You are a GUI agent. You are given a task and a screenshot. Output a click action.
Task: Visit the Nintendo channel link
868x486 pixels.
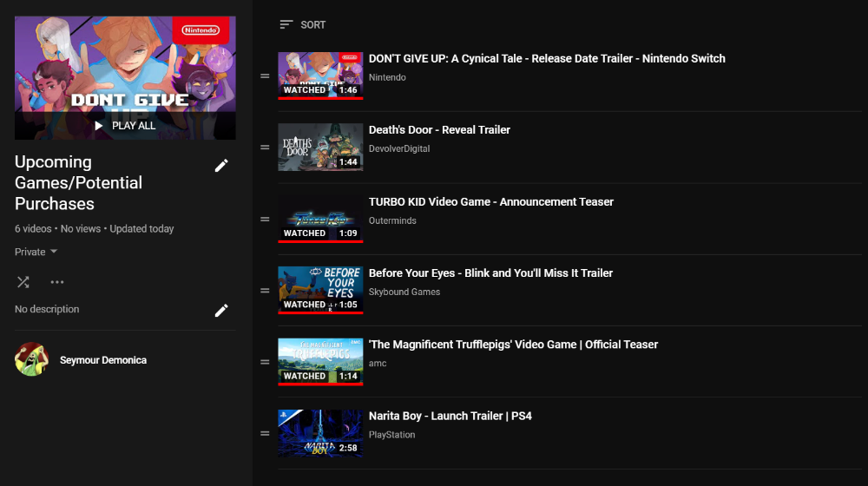pos(387,77)
